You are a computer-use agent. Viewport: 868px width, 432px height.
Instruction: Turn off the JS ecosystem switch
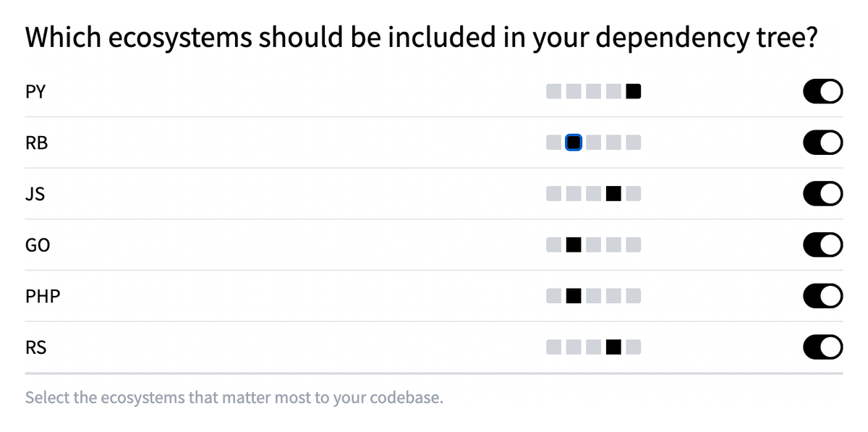click(822, 194)
